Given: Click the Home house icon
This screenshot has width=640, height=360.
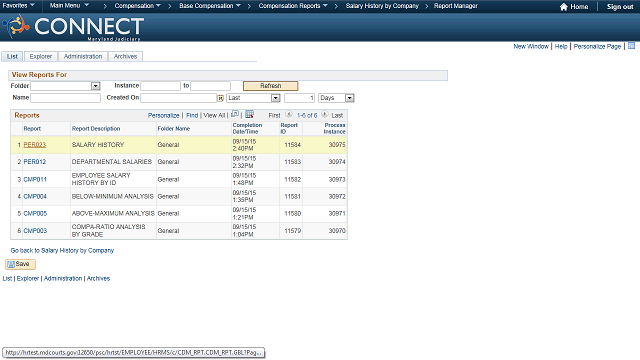Looking at the screenshot, I should 563,7.
